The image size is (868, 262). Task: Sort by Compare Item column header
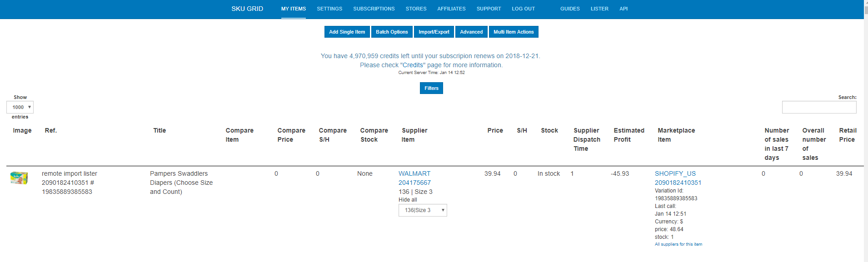[239, 135]
